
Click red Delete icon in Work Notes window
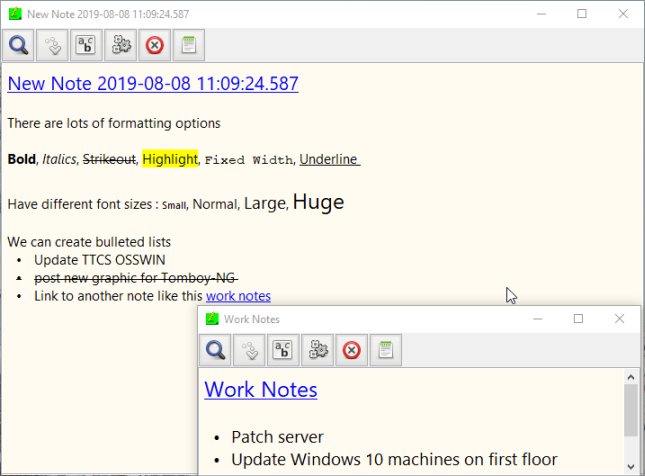click(x=352, y=350)
